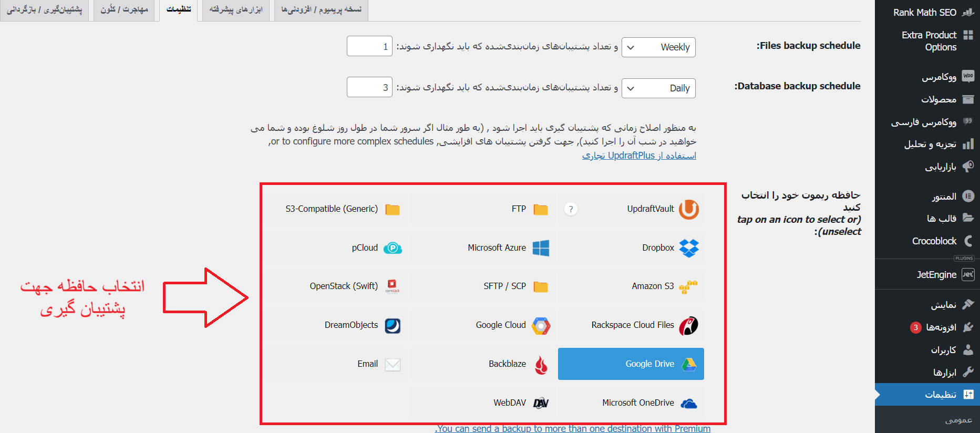Select the DreamObjects storage icon

click(x=393, y=326)
